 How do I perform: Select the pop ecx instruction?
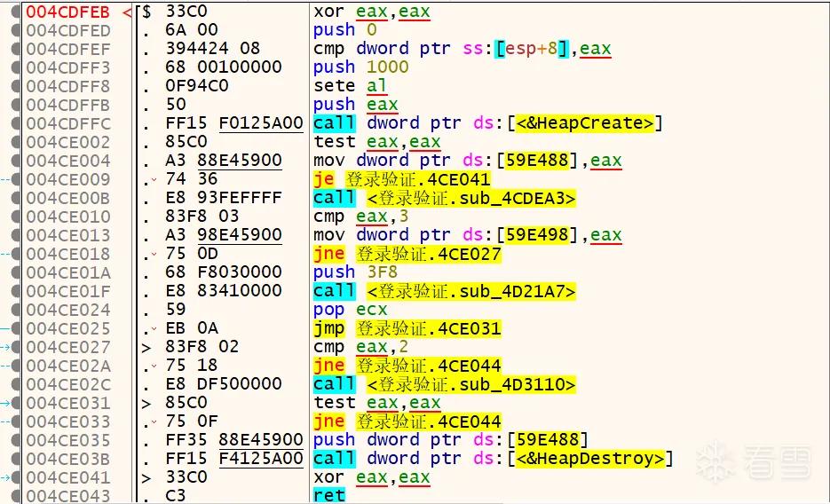[x=350, y=310]
